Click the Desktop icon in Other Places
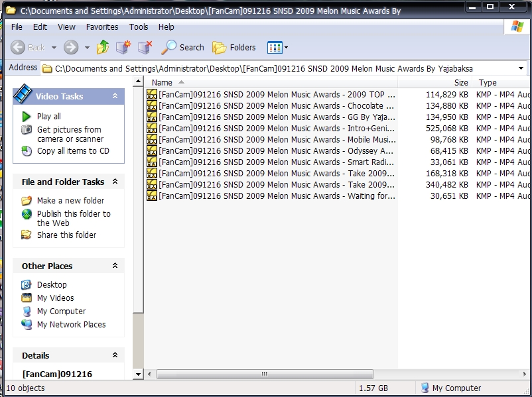The width and height of the screenshot is (532, 397). coord(27,284)
